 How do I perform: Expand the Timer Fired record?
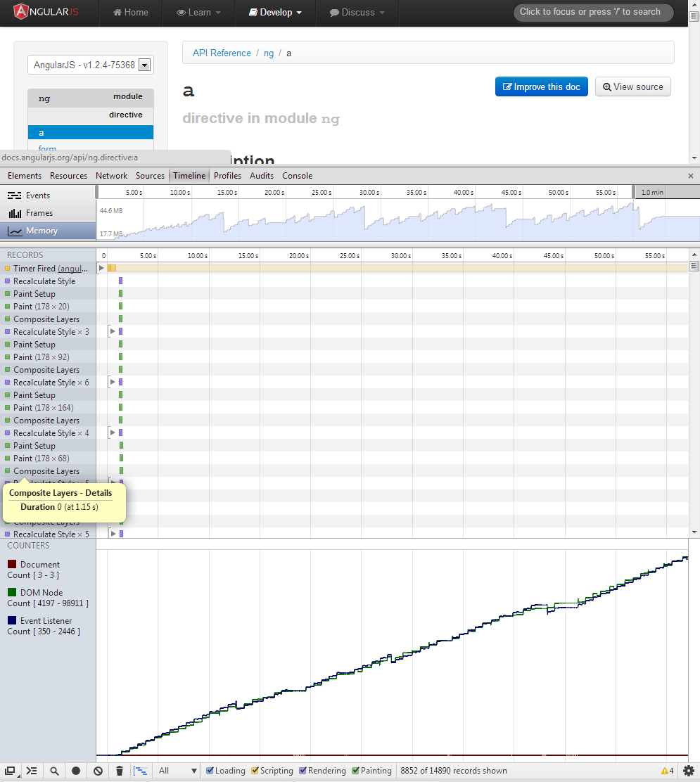[101, 268]
